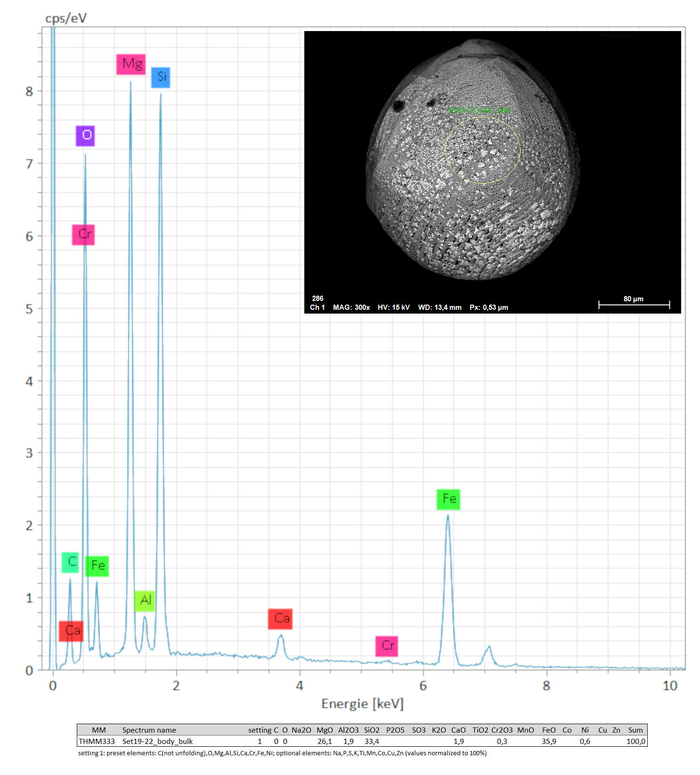
Task: Click the Fe label near 6.4 keV
Action: click(448, 499)
